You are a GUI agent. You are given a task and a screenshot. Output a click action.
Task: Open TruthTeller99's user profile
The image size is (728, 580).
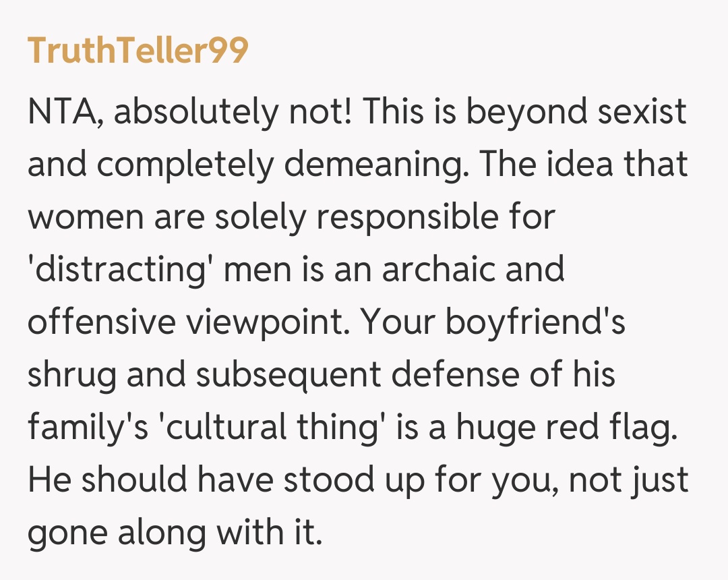[x=138, y=51]
